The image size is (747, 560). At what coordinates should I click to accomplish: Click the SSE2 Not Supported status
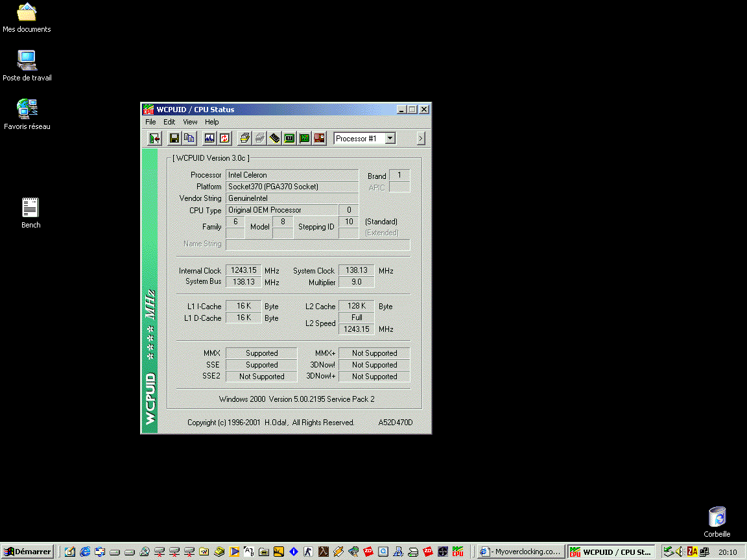[261, 376]
